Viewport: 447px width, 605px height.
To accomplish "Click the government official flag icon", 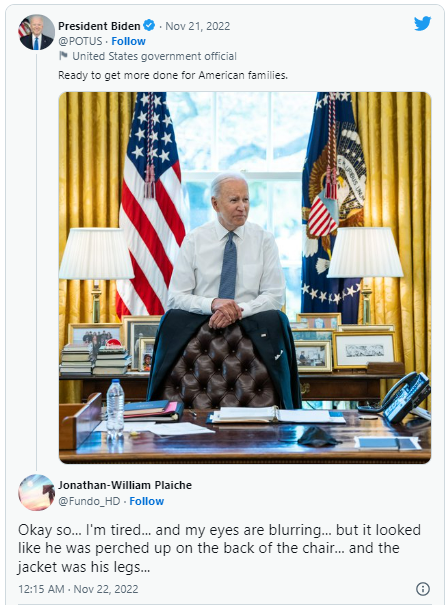I will (x=63, y=56).
